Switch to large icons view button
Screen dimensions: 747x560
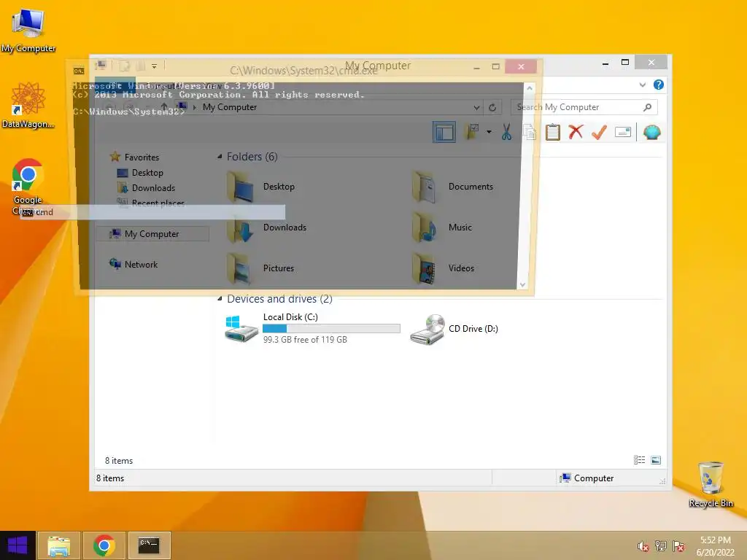656,459
